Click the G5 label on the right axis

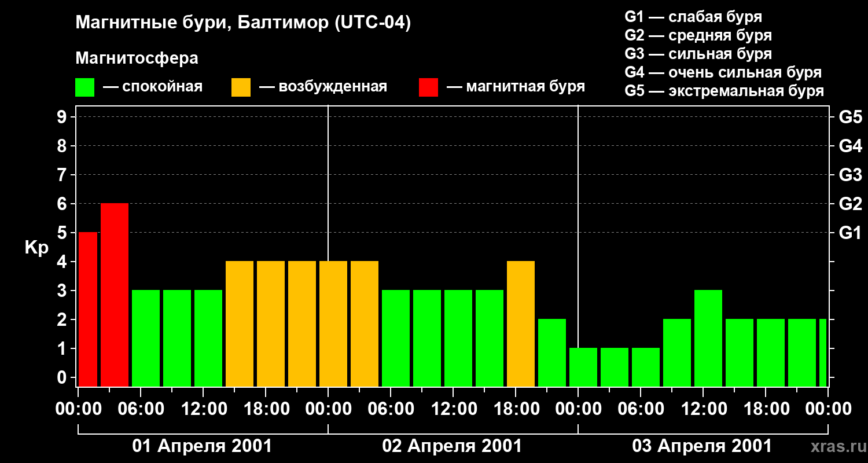850,117
